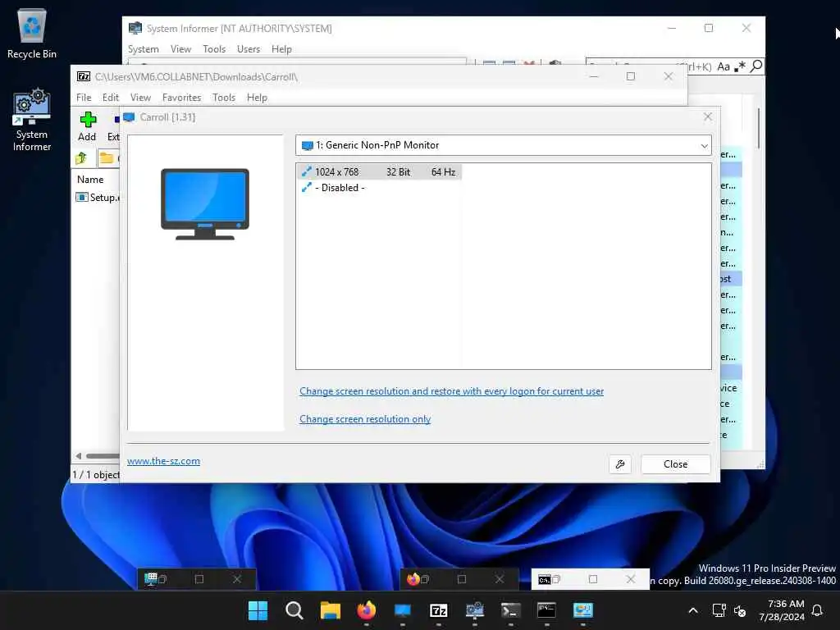Open Tools menu in System Informer
This screenshot has width=840, height=630.
pyautogui.click(x=214, y=49)
